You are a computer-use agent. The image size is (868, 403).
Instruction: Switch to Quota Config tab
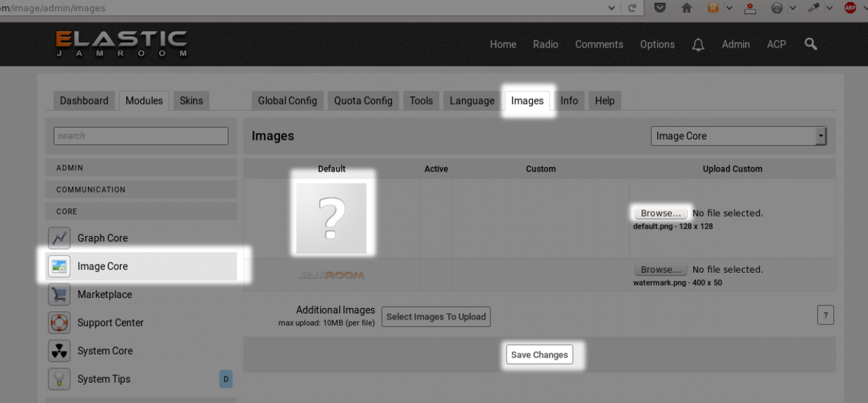point(363,100)
